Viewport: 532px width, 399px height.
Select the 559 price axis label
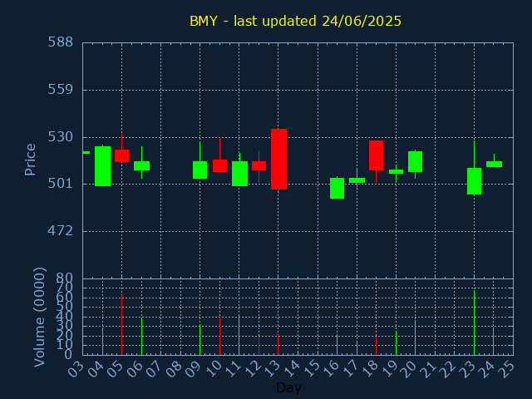(x=61, y=90)
